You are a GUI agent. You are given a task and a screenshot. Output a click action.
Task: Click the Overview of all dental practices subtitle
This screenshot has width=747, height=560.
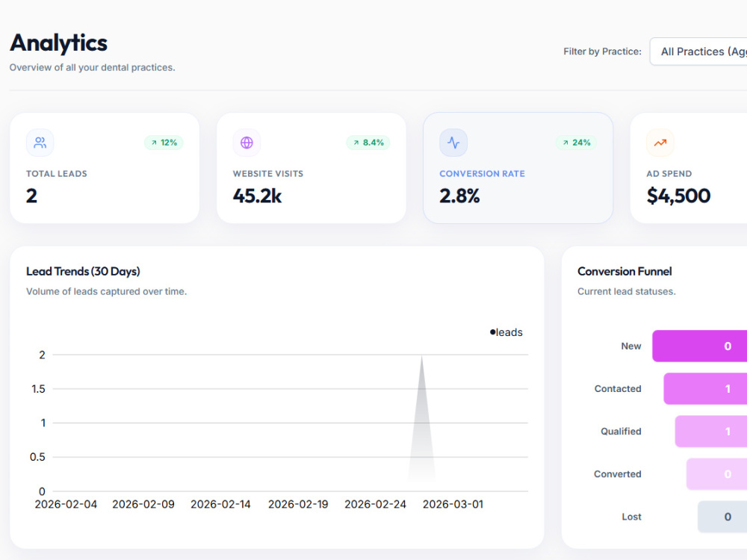(93, 68)
